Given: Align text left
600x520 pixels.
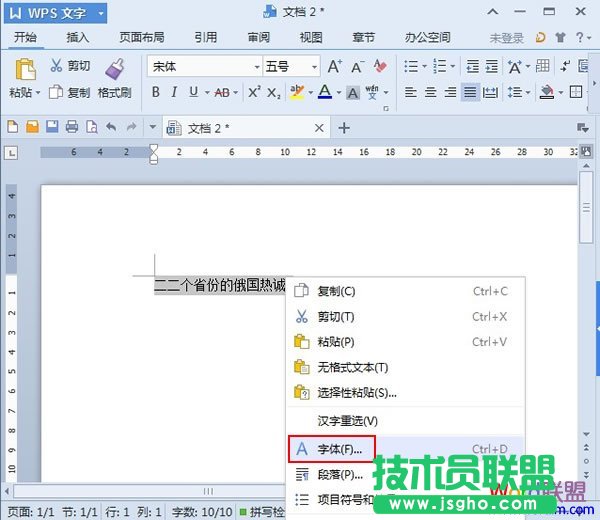Looking at the screenshot, I should click(411, 92).
